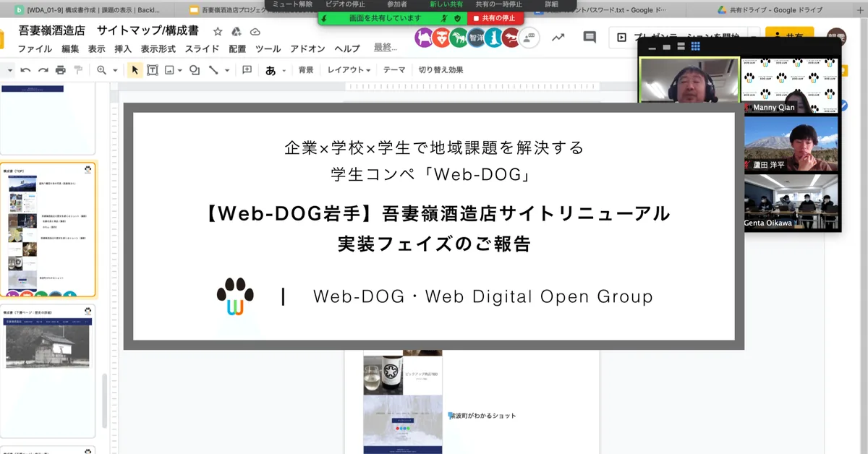Open the comment history icon
Screen dimensions: 868x454
[590, 38]
